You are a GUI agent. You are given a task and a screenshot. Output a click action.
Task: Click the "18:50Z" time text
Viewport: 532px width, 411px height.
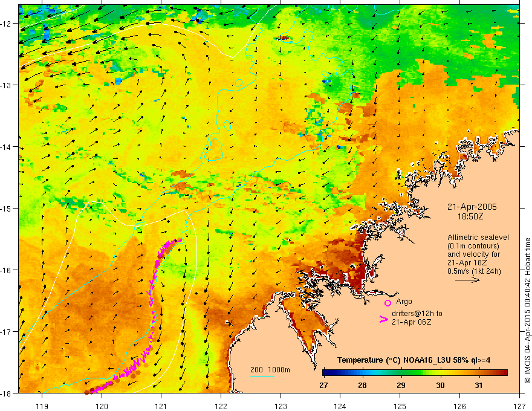pos(470,216)
